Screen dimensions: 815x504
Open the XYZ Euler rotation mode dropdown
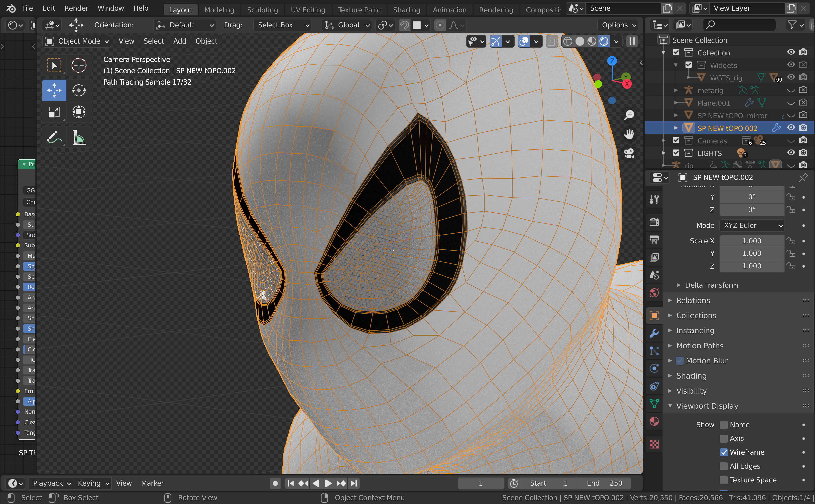(752, 225)
